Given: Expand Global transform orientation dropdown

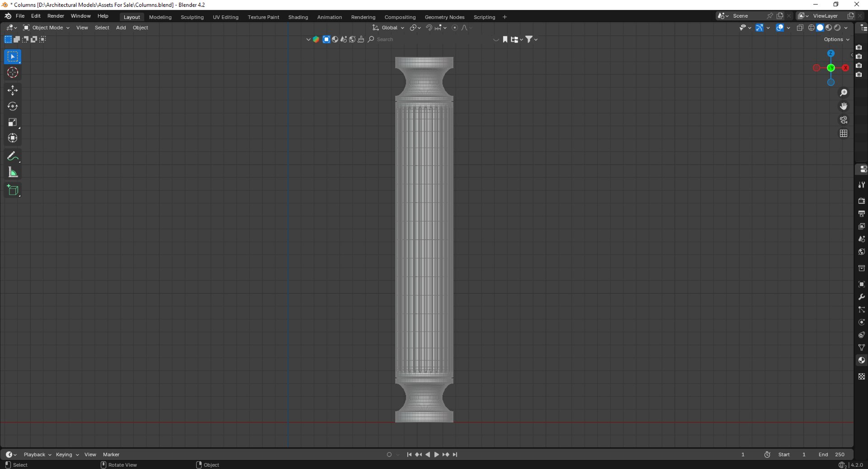Looking at the screenshot, I should [x=388, y=28].
